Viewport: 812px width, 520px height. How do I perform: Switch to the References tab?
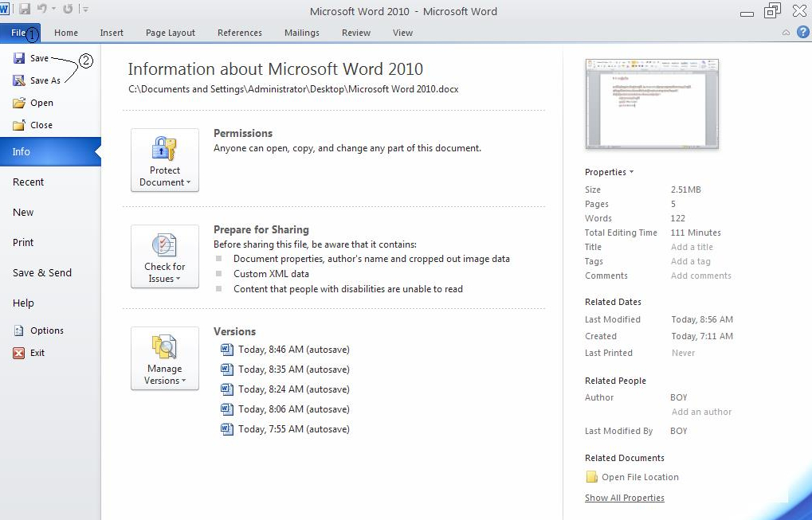pos(240,33)
